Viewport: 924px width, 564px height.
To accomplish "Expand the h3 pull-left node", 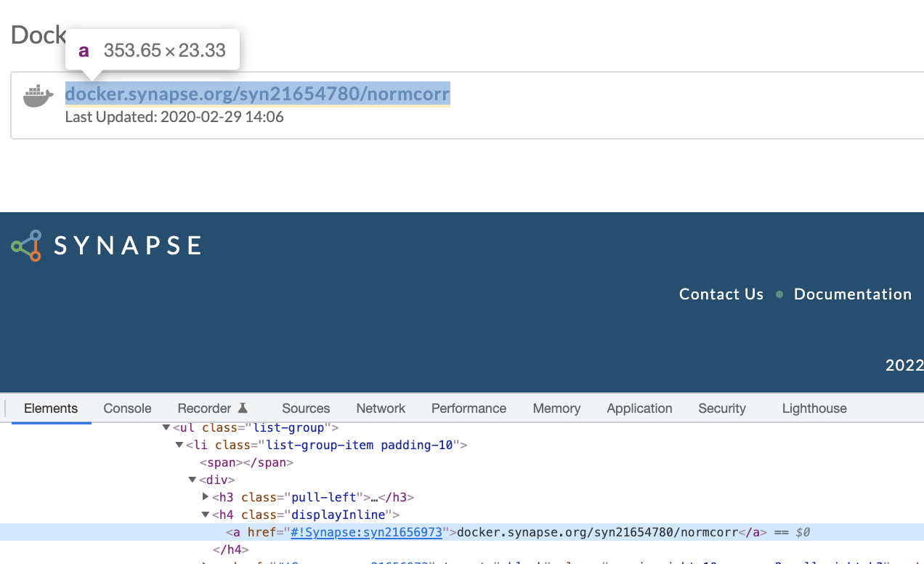I will tap(206, 497).
